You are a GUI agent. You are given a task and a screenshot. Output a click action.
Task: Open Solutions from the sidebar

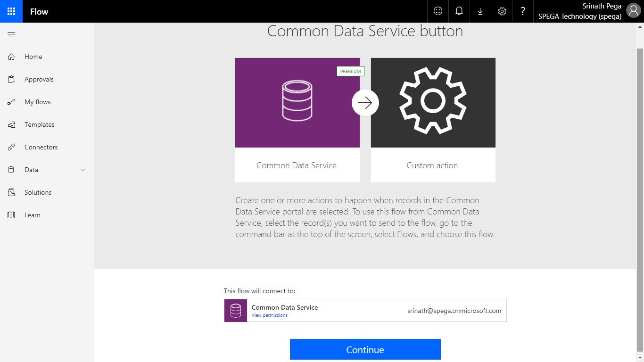tap(38, 192)
